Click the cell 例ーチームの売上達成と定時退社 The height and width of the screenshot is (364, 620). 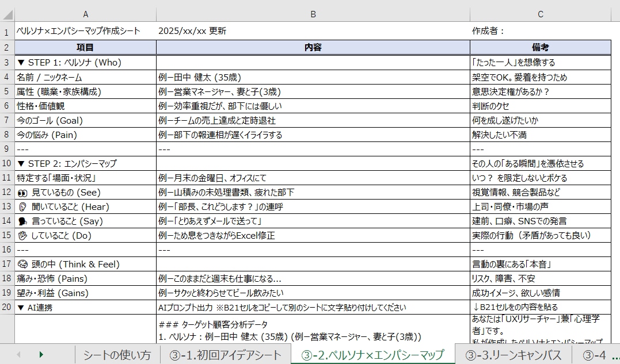click(313, 120)
